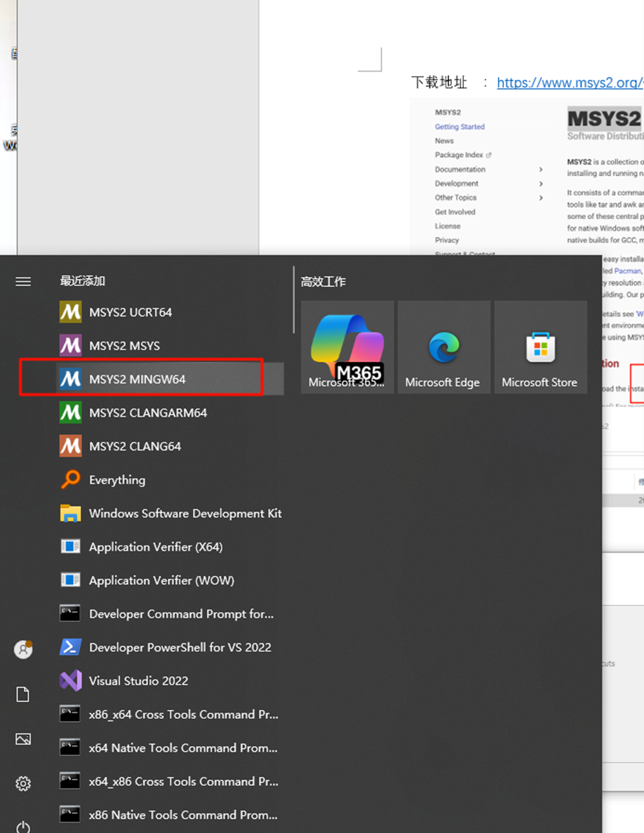
Task: Open MSYS2 UCRT64 from recently added
Action: click(x=171, y=312)
